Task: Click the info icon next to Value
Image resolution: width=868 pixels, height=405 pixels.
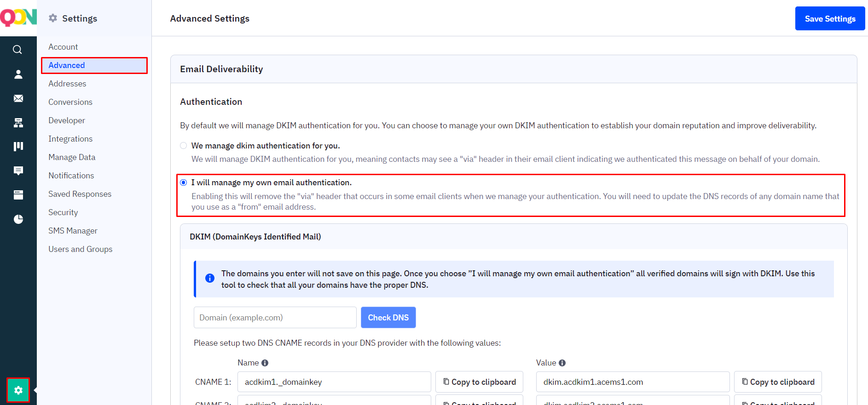Action: 562,363
